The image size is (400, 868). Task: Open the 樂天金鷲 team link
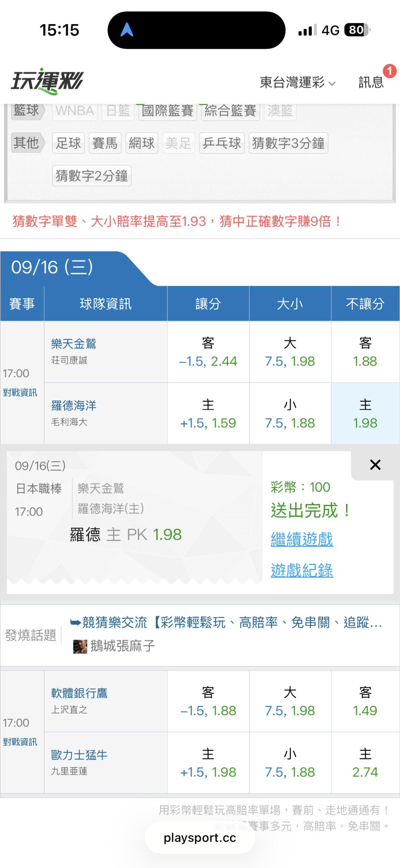pyautogui.click(x=74, y=344)
